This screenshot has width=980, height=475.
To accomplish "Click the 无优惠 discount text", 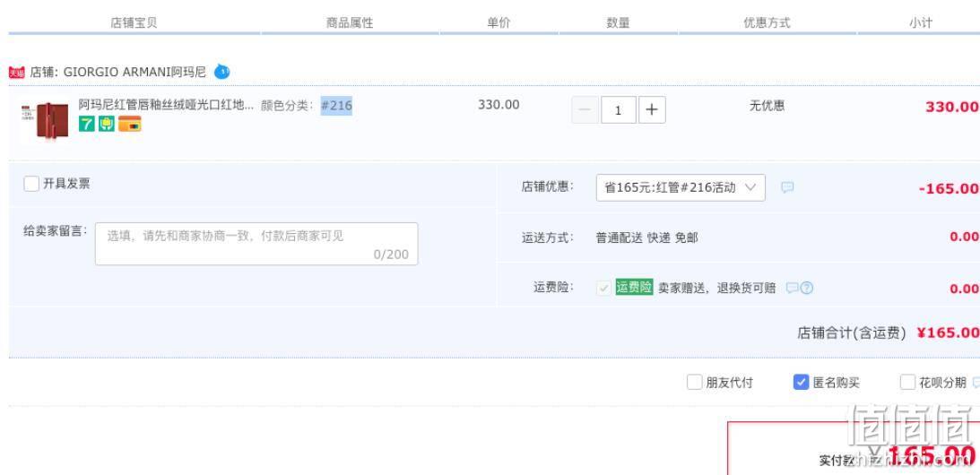I will 767,106.
